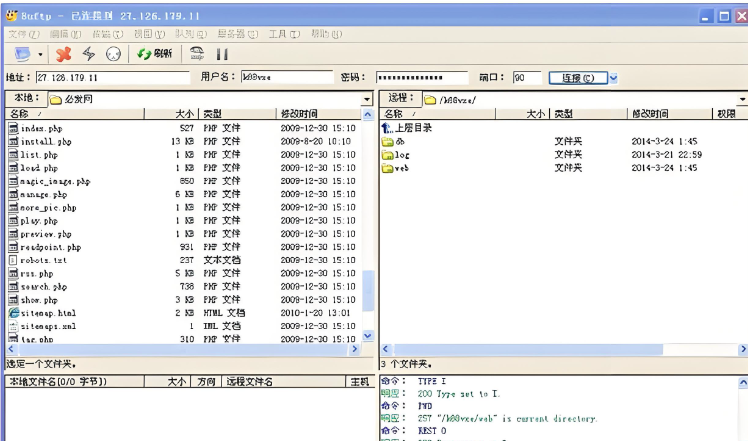Viewport: 748px width, 441px height.
Task: Click the pause transfer icon in toolbar
Action: (222, 54)
